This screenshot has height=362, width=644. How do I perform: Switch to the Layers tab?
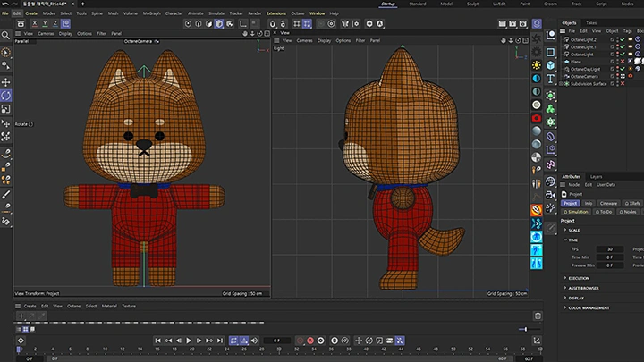point(596,177)
